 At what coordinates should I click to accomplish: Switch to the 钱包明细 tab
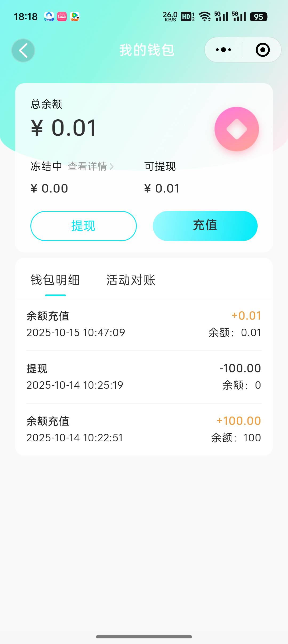55,280
